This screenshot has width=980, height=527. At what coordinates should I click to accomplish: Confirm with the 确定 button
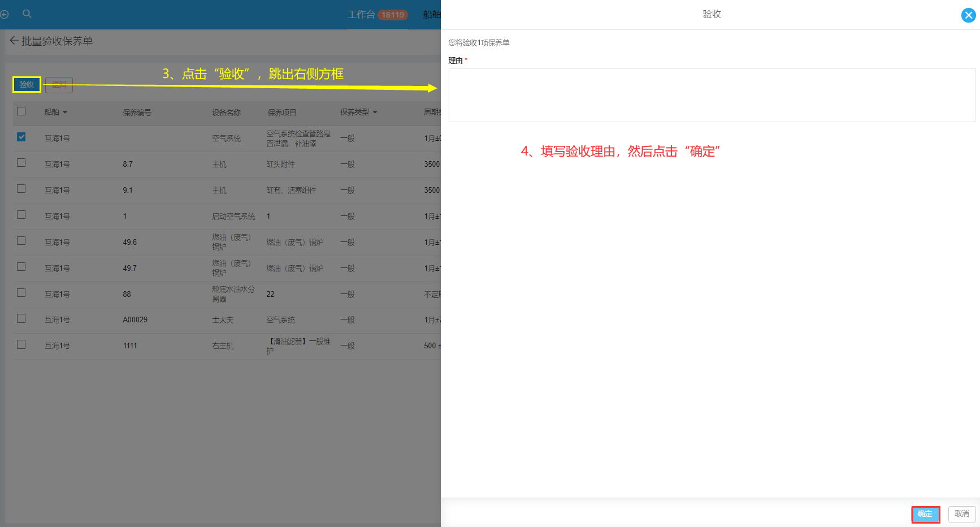coord(925,514)
